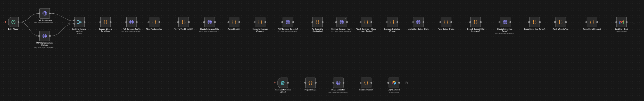Click 'FMP Top Gainers' label text
This screenshot has height=101, width=644.
tap(45, 20)
